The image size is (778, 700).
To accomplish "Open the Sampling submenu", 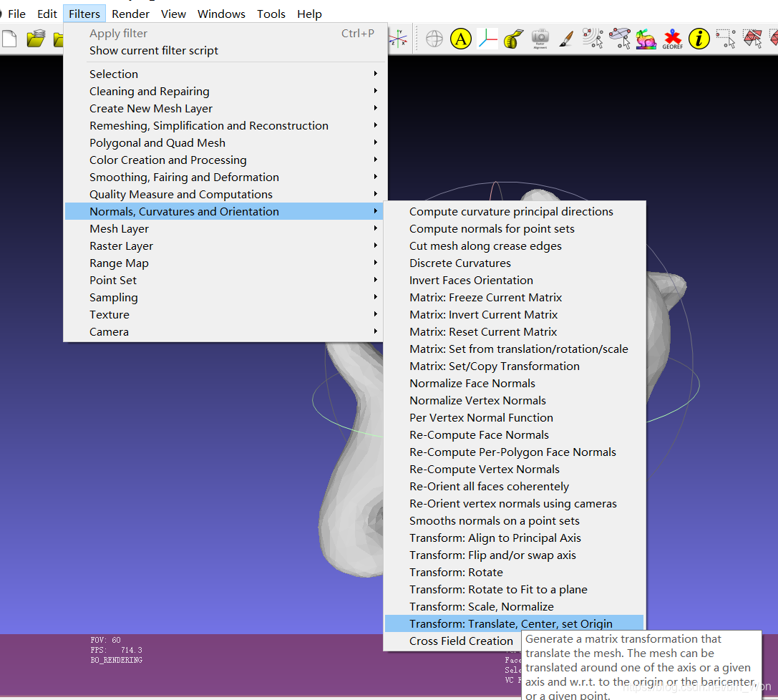I will (x=224, y=298).
